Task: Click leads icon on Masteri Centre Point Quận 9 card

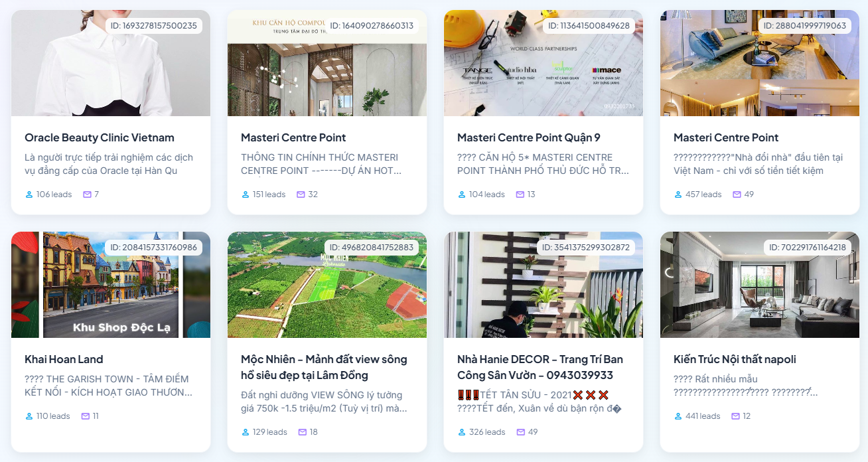Action: tap(462, 194)
